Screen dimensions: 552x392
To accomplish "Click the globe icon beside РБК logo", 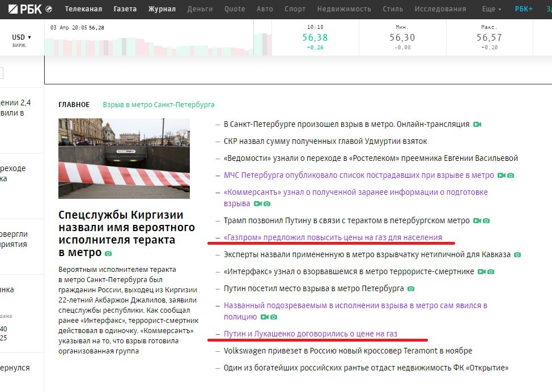I will click(x=49, y=9).
